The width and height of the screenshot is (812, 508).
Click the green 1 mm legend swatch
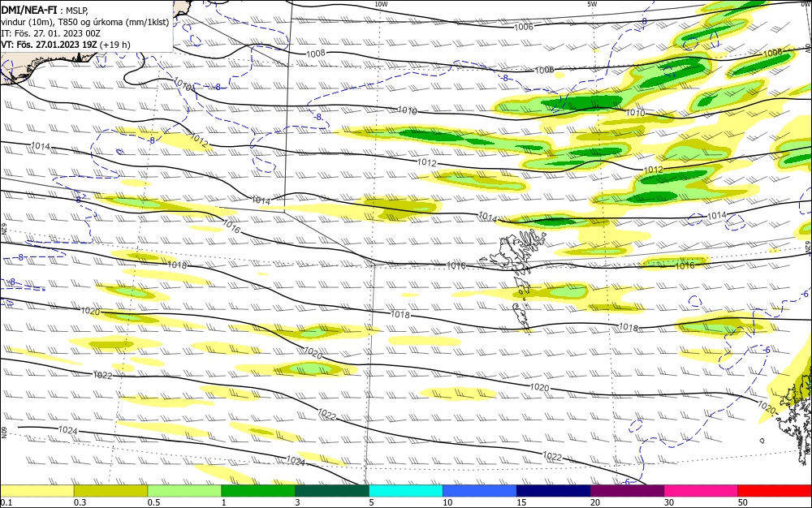(258, 491)
